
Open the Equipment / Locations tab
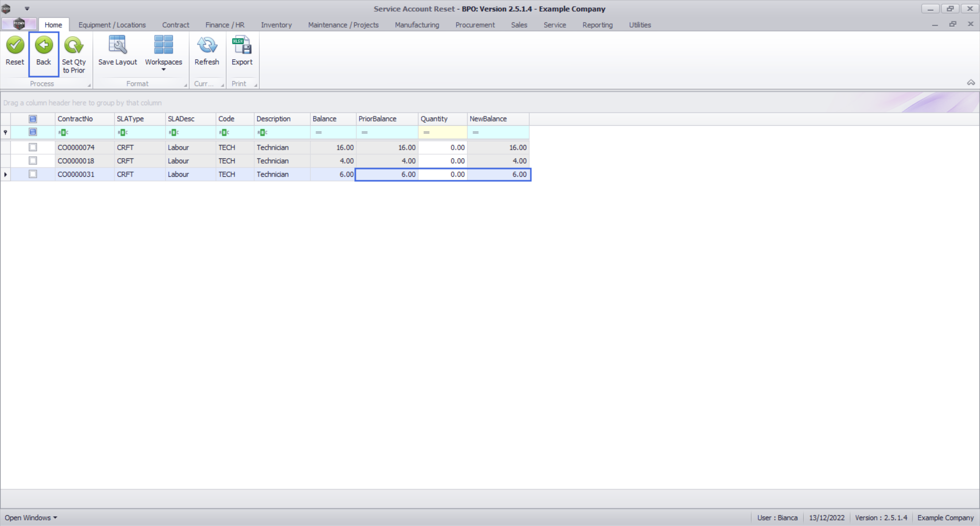pos(112,25)
